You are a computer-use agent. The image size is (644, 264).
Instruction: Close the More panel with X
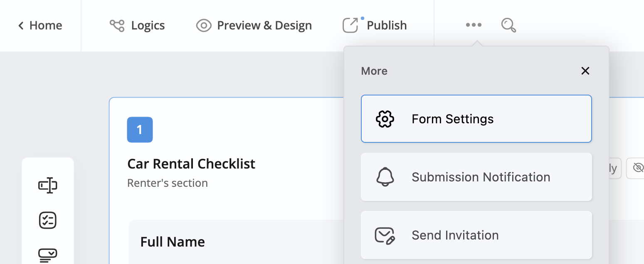click(x=585, y=71)
